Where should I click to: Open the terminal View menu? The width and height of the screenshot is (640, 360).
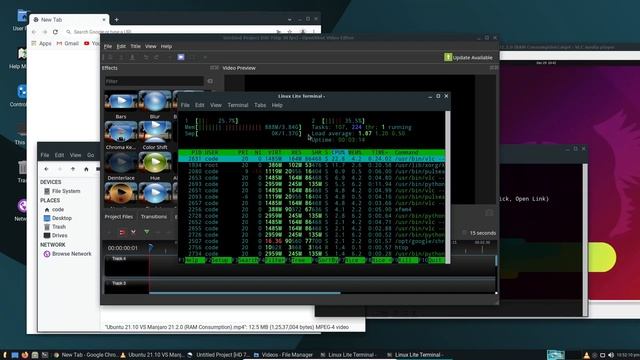tap(216, 105)
